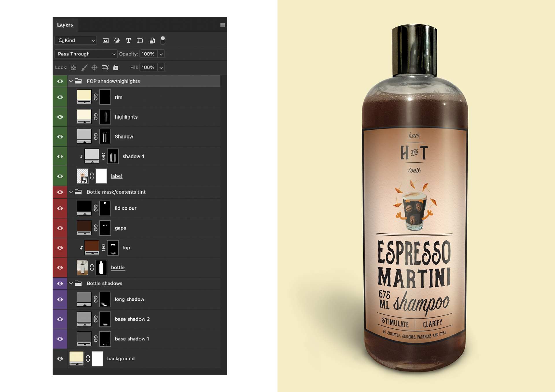Filter layers by type (text) layers
555x392 pixels.
(129, 40)
